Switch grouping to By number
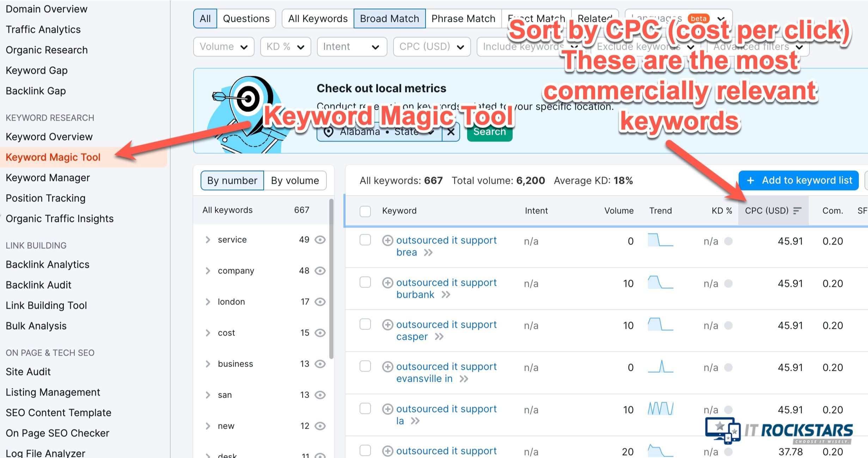 click(x=232, y=181)
